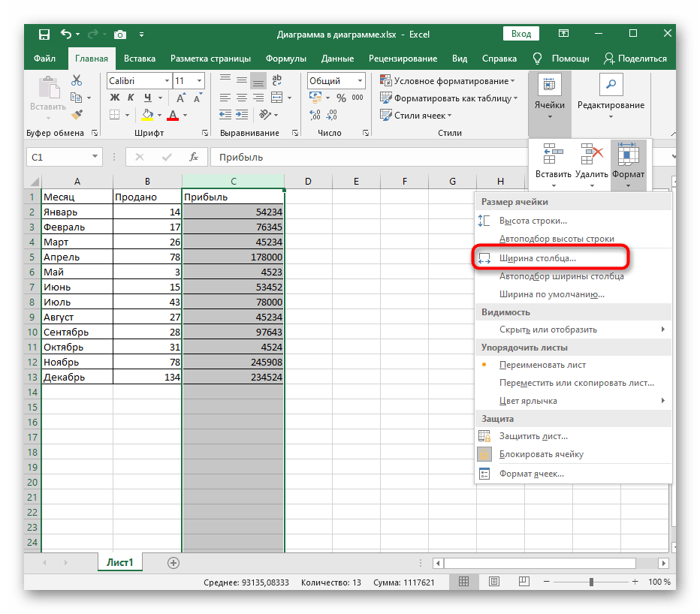Align text to middle of cell

[242, 80]
